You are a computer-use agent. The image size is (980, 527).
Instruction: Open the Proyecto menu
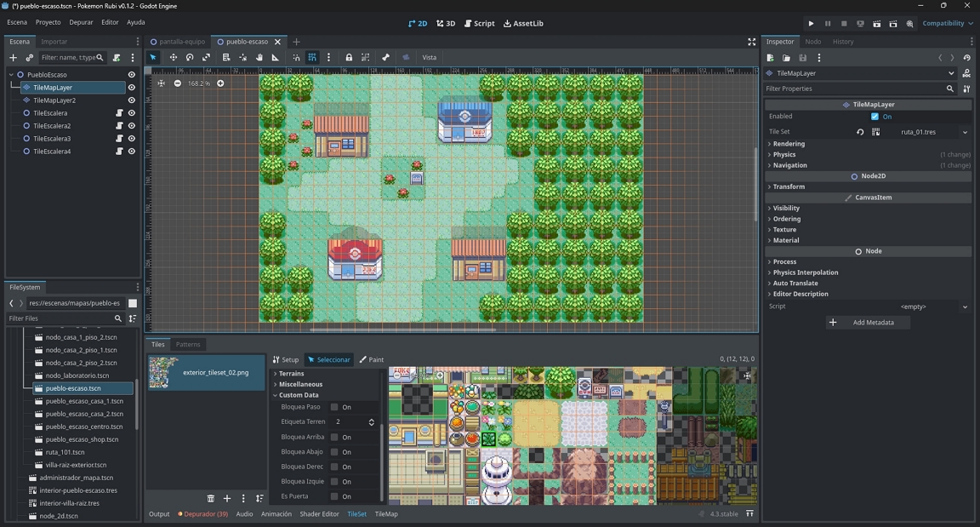(48, 22)
